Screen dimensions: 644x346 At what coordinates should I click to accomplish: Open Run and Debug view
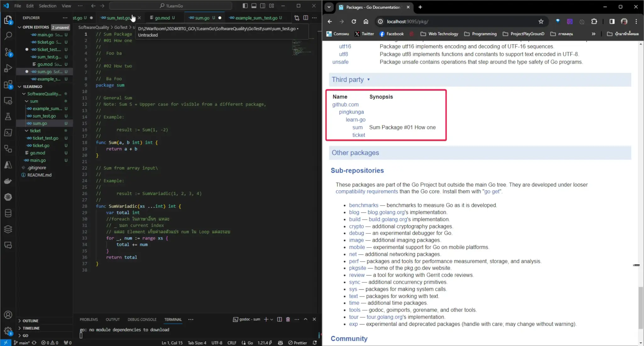point(8,68)
